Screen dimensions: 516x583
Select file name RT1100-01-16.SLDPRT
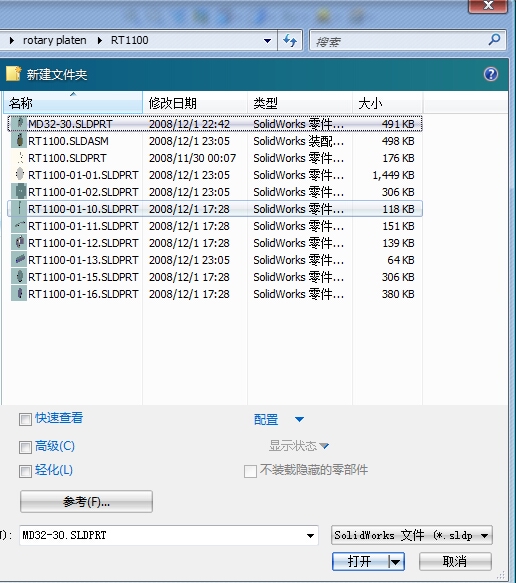pyautogui.click(x=83, y=294)
